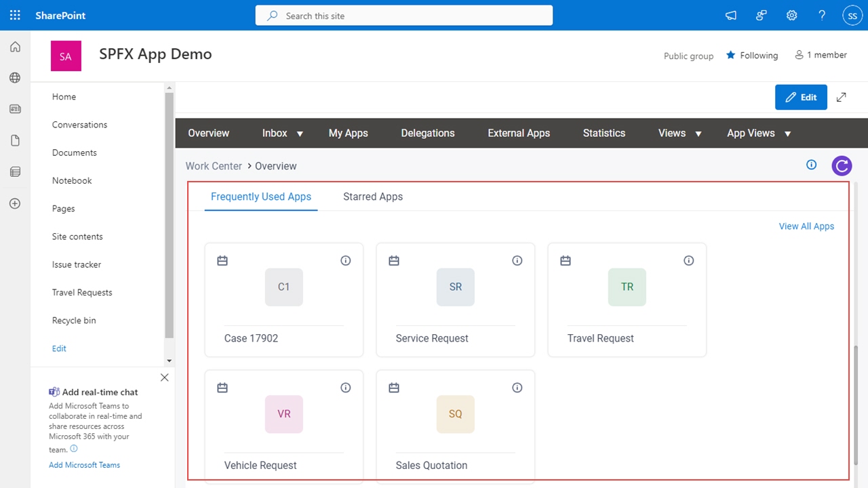
Task: Go to SharePoint home in app bar
Action: pos(15,47)
